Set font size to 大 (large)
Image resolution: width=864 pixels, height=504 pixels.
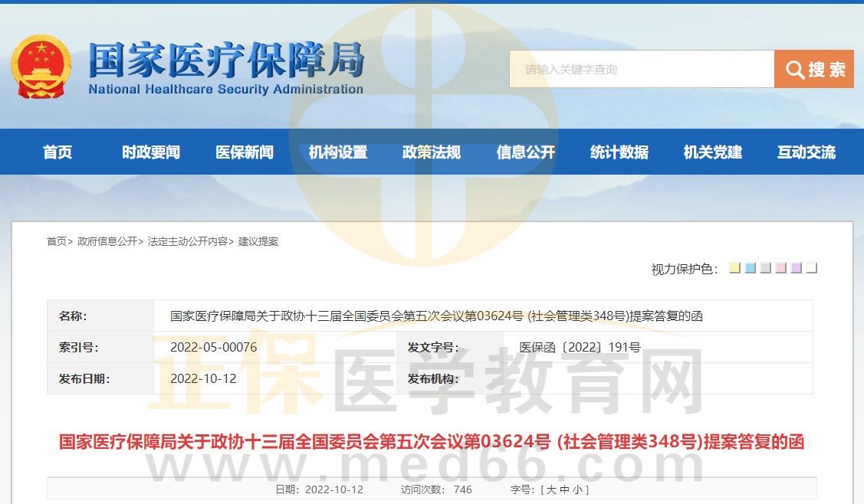[551, 489]
